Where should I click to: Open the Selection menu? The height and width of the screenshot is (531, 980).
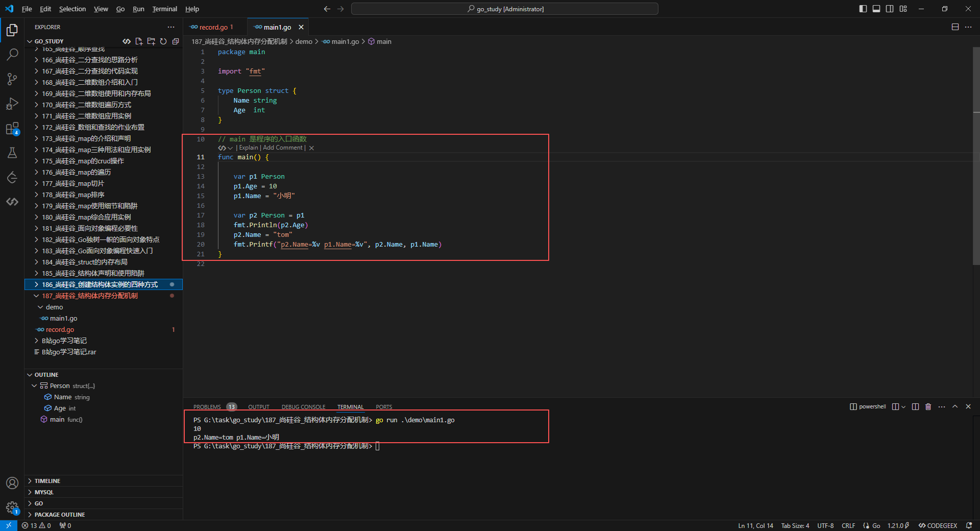coord(72,9)
